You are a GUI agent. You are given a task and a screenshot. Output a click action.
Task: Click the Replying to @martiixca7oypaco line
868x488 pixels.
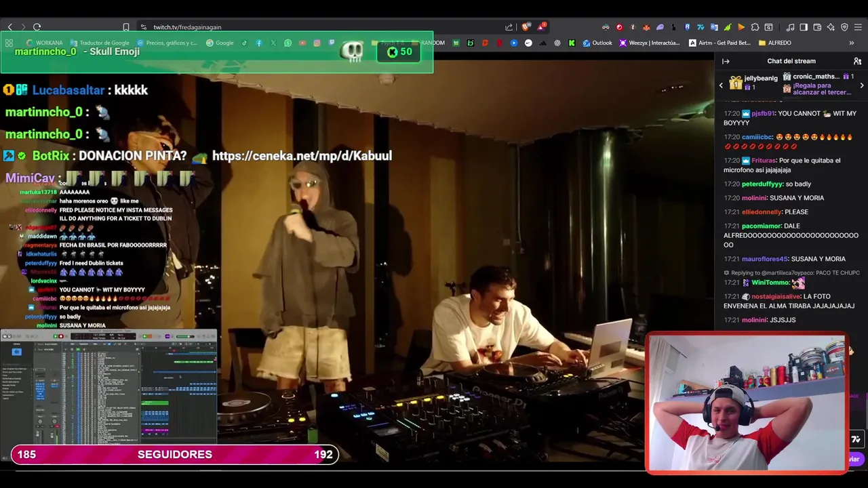click(x=791, y=272)
